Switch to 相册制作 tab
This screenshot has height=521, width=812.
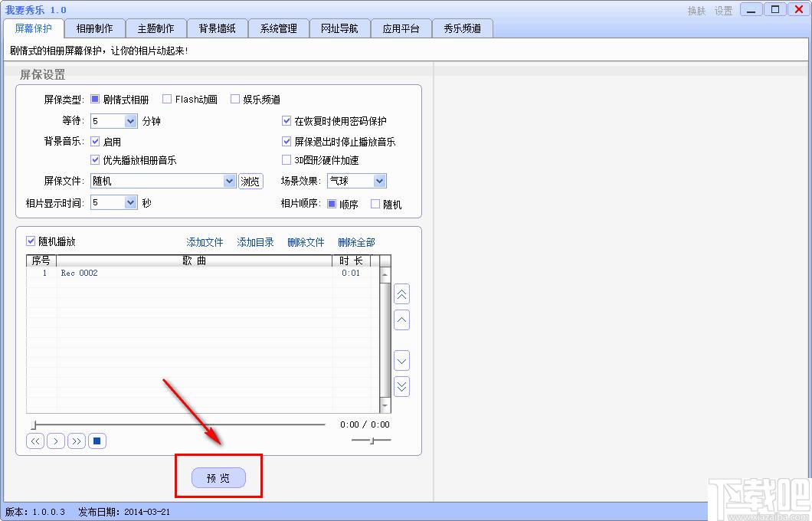click(94, 28)
